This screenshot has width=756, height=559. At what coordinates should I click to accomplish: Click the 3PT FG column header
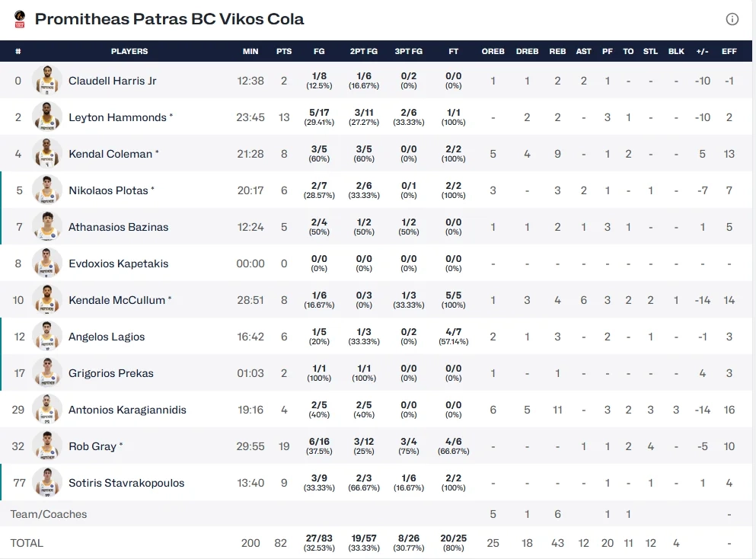[409, 52]
